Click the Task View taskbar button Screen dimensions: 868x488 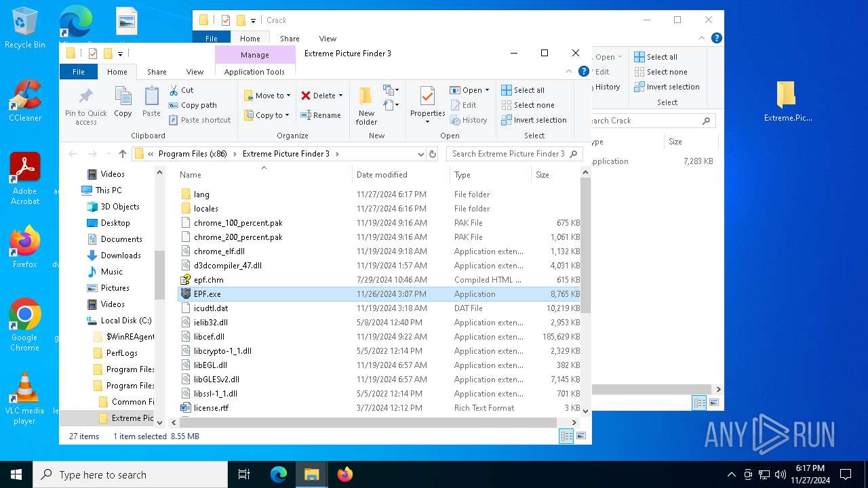point(244,474)
